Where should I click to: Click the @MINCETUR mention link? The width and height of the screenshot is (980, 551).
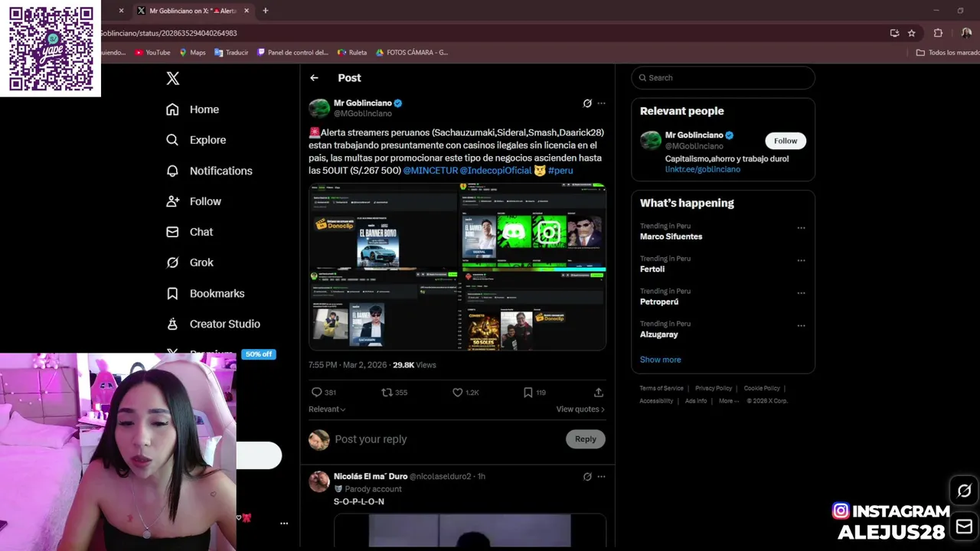(430, 171)
